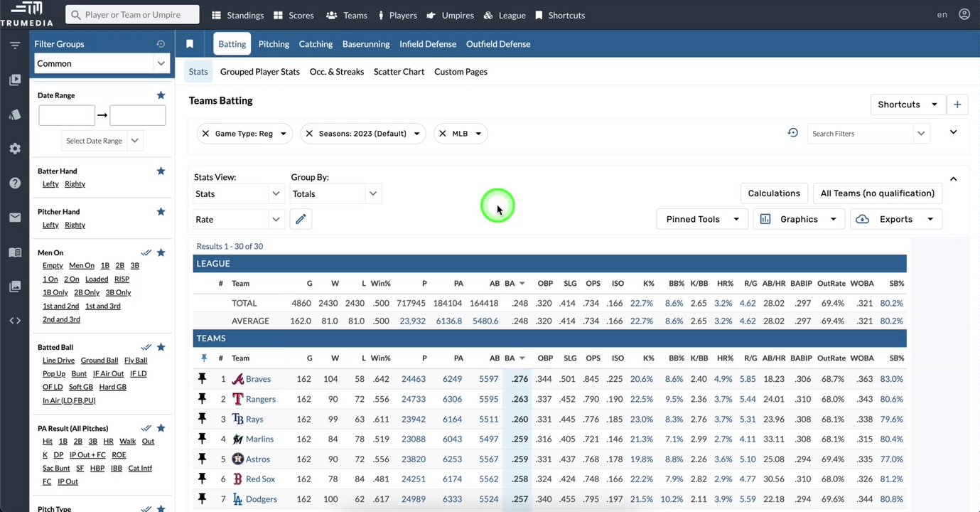Open the Scatter Chart tab
This screenshot has height=512, width=980.
tap(399, 72)
